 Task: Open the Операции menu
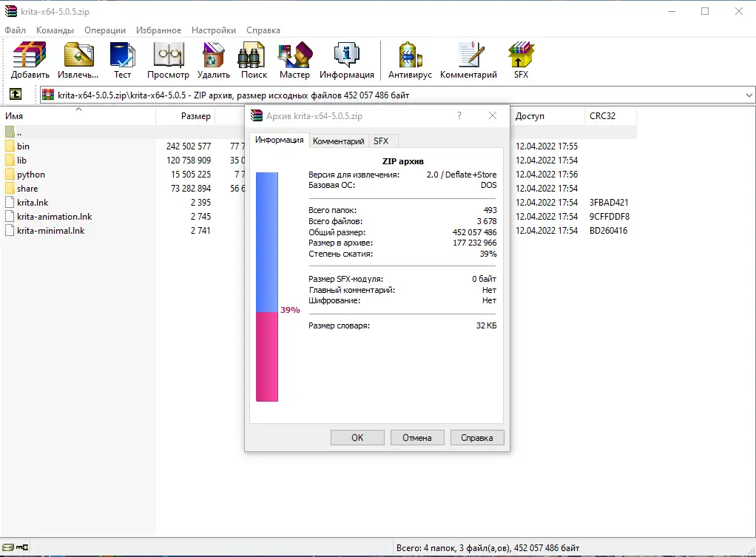(104, 30)
